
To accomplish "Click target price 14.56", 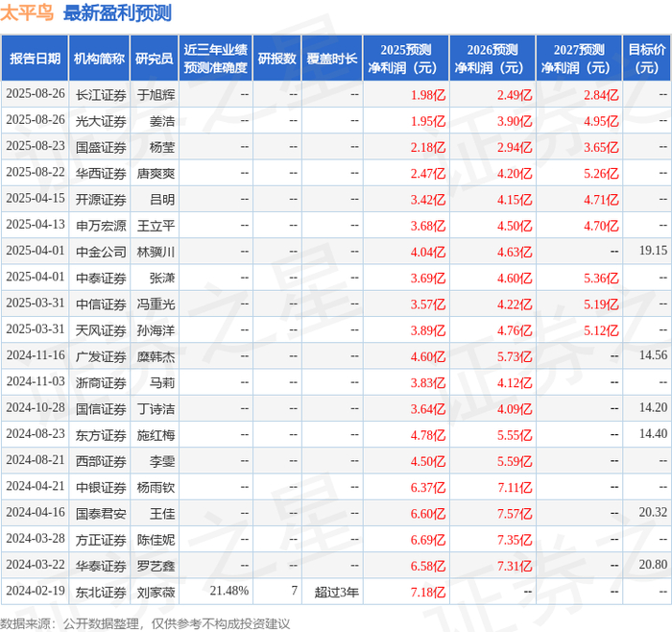I will tap(653, 355).
